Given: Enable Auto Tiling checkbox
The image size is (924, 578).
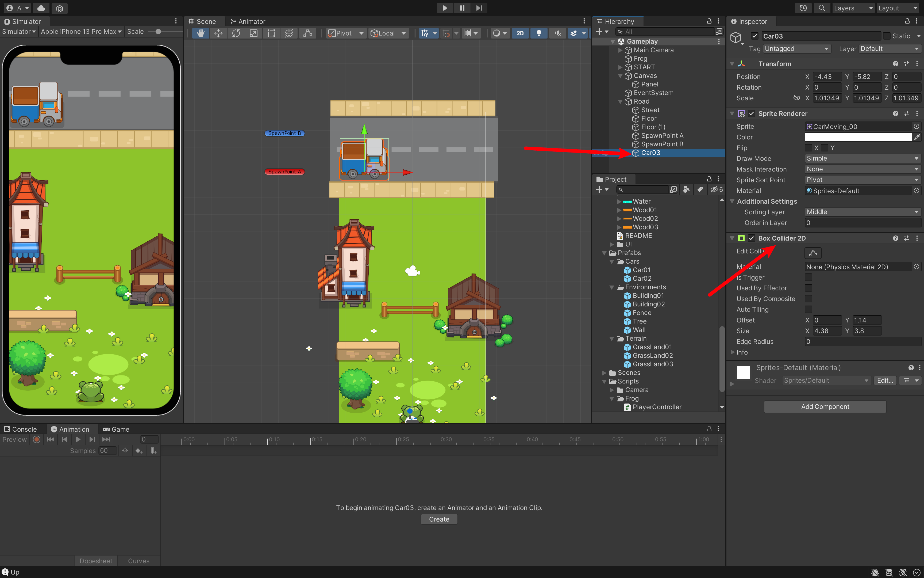Looking at the screenshot, I should [x=808, y=309].
